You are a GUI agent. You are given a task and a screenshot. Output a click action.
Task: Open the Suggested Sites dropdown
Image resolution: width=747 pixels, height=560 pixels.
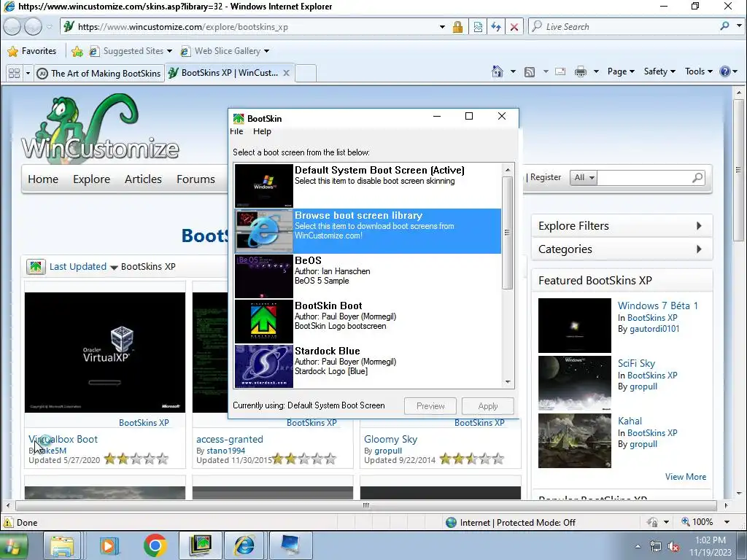(x=169, y=51)
